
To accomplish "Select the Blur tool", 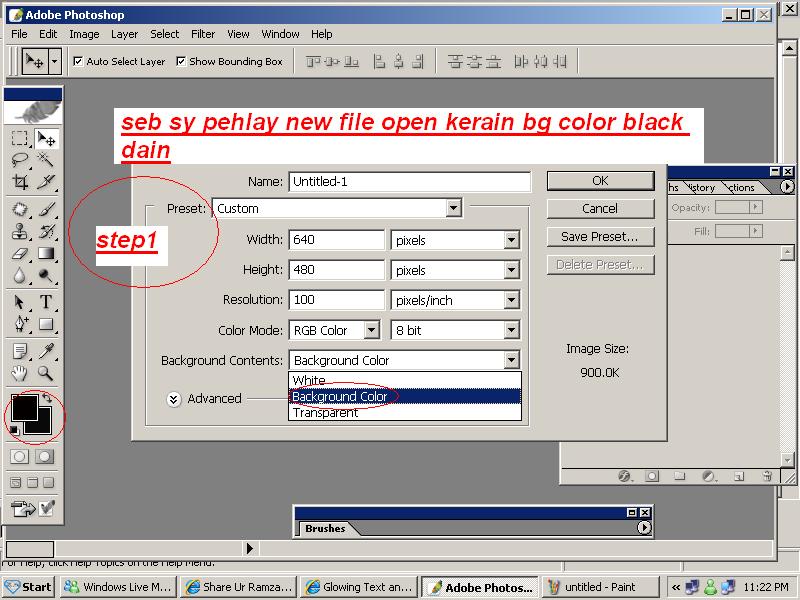I will point(19,276).
